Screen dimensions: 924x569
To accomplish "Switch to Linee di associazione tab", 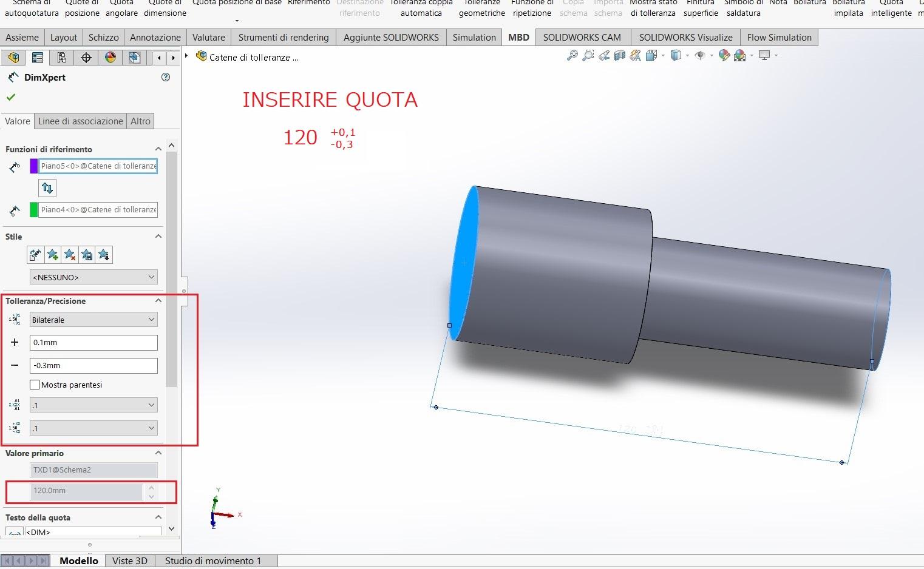I will 81,121.
